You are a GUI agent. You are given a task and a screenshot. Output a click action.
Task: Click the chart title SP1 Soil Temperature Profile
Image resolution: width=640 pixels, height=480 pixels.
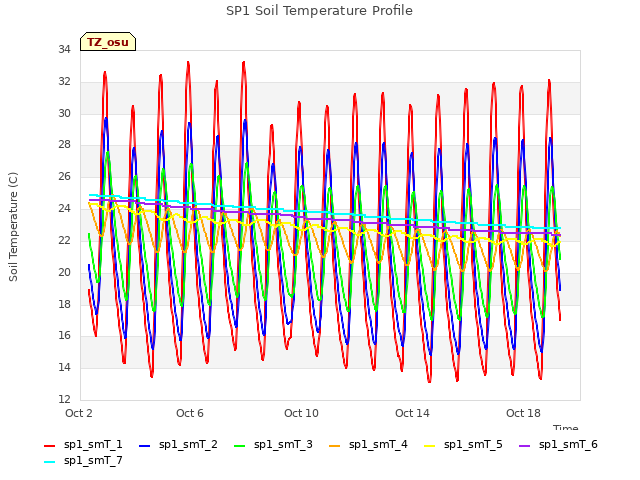click(x=319, y=11)
